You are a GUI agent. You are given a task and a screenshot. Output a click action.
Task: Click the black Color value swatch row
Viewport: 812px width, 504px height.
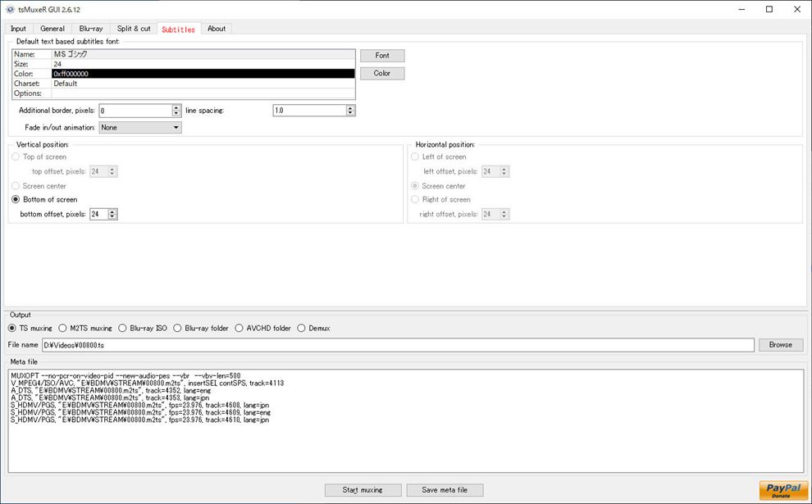[x=203, y=74]
